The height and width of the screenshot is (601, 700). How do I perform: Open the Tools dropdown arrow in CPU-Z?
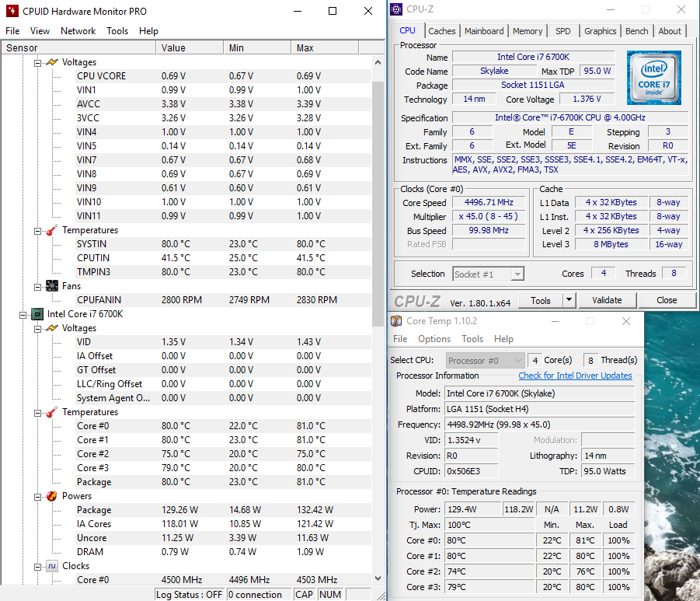coord(569,300)
